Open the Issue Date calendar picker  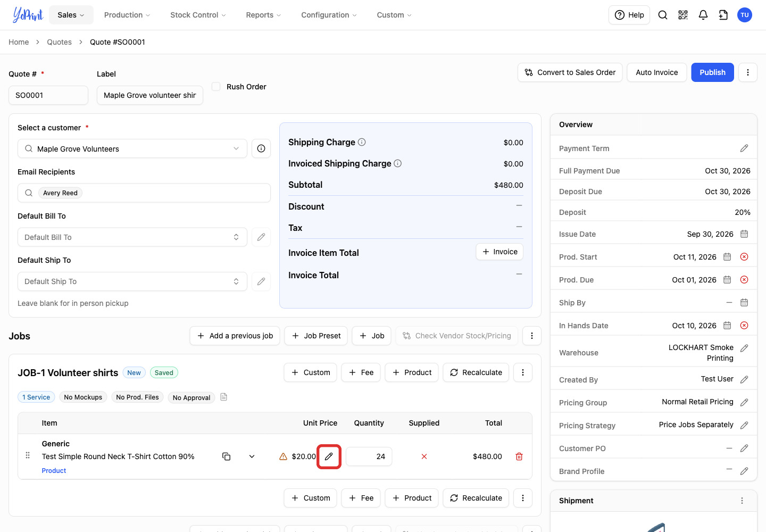[x=744, y=234]
